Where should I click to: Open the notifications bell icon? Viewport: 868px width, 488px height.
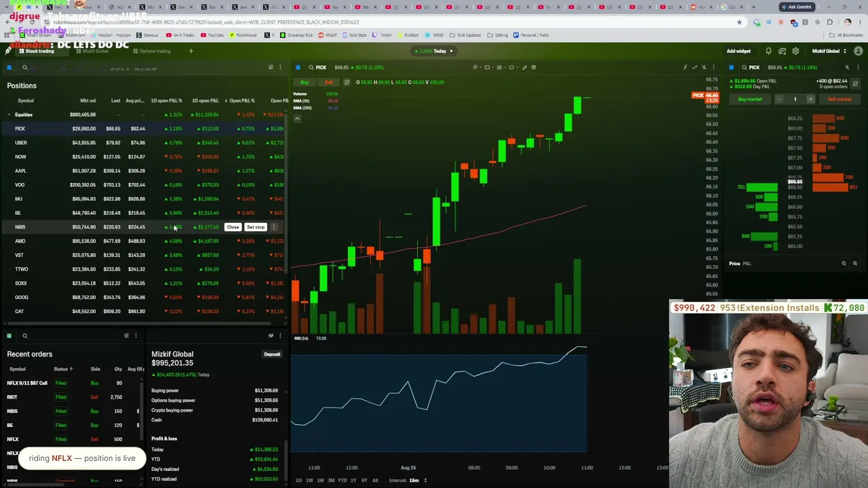(x=768, y=51)
